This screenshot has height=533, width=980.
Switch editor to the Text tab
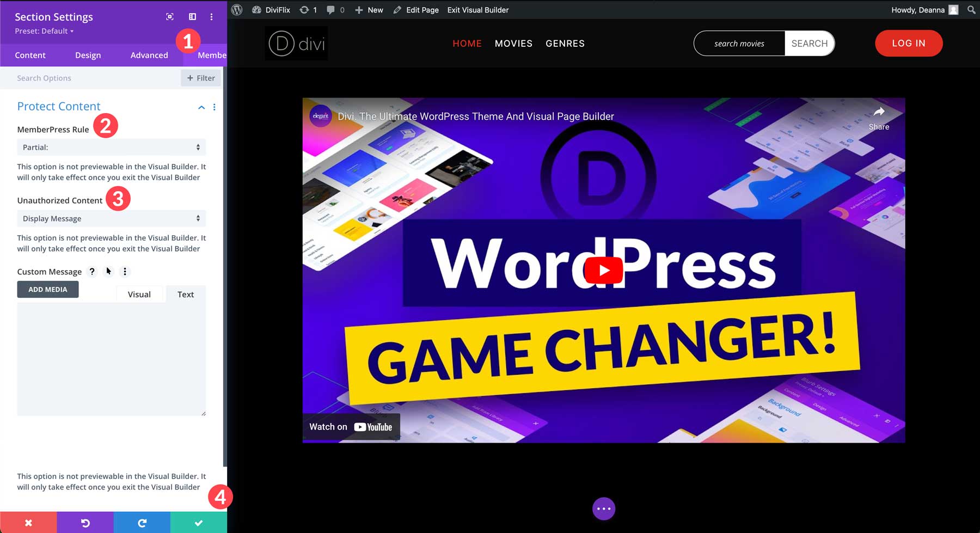(186, 294)
